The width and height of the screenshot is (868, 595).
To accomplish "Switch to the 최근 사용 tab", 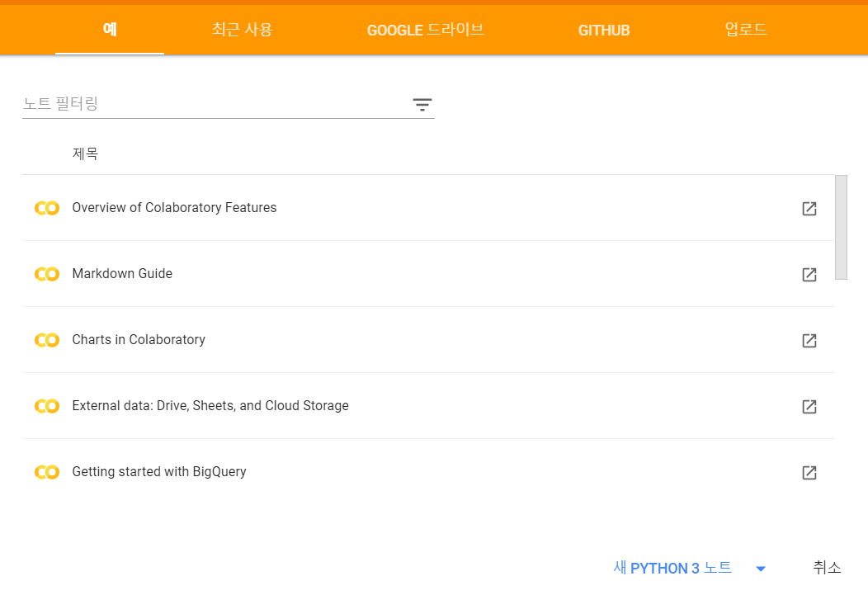I will 243,30.
